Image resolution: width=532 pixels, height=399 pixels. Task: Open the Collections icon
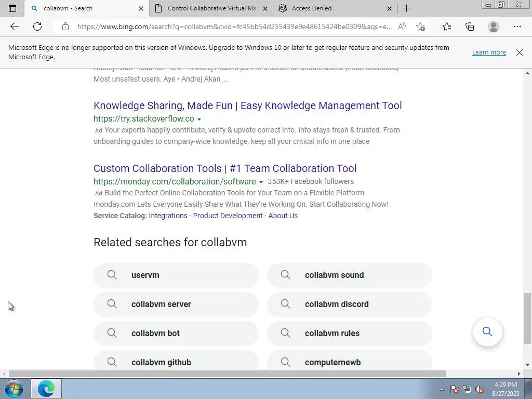coord(470,26)
